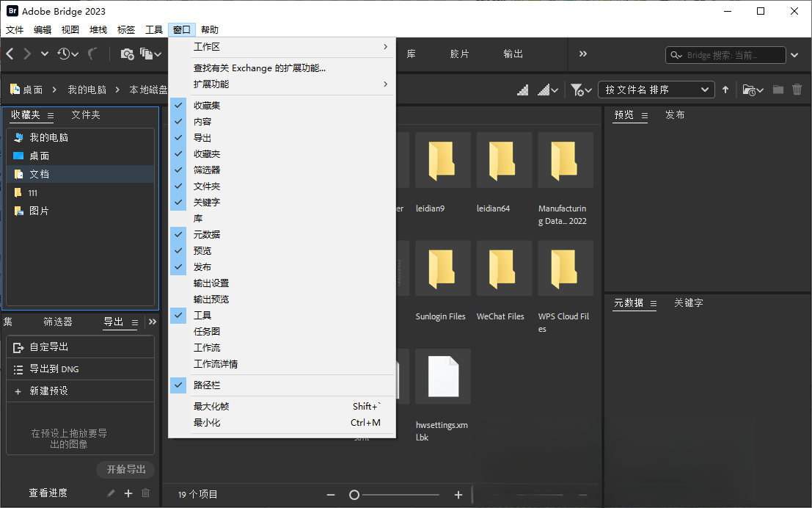Click the pencil edit preset icon
The image size is (812, 508).
[x=111, y=493]
